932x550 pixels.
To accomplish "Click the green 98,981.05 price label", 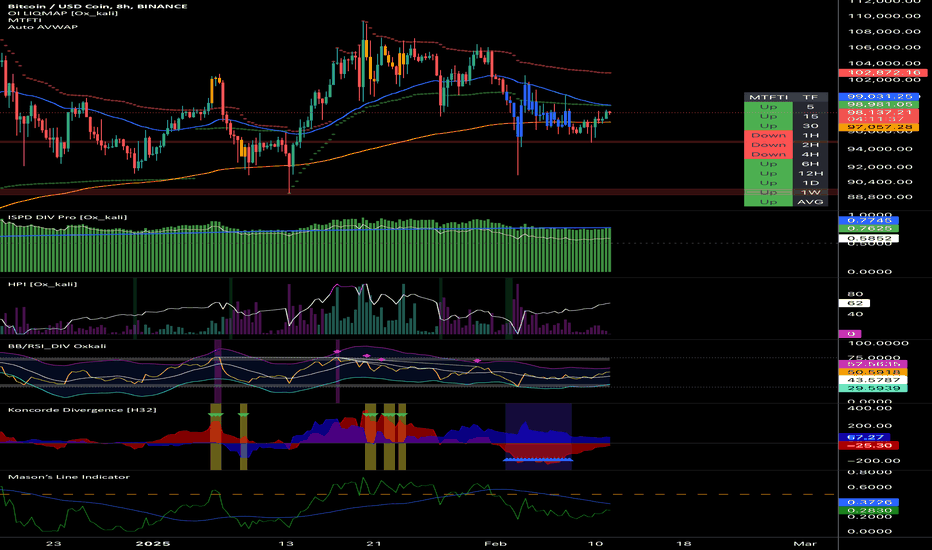I will [879, 104].
